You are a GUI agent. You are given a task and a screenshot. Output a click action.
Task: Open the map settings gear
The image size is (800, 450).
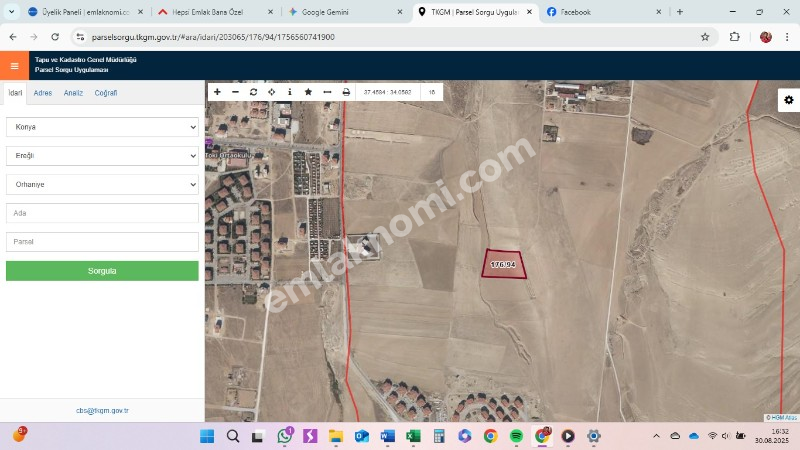pyautogui.click(x=789, y=100)
